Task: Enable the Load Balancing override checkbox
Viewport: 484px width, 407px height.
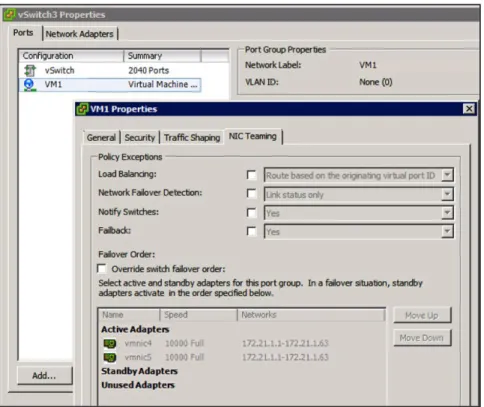Action: point(251,175)
